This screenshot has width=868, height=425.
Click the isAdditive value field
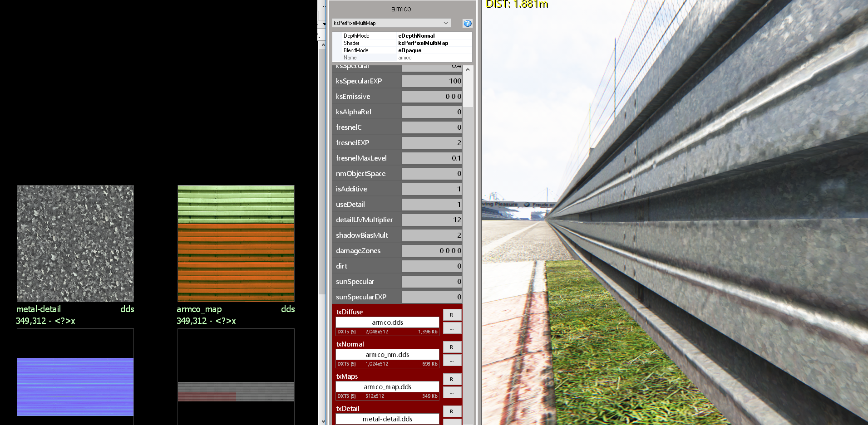431,189
